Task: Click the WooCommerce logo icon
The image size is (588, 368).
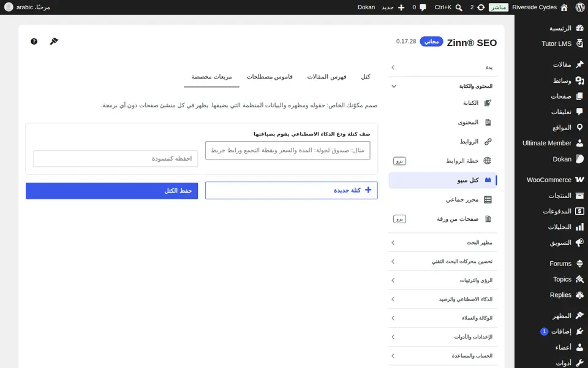Action: coord(580,180)
